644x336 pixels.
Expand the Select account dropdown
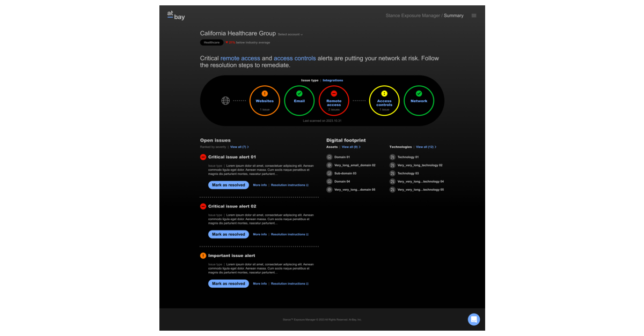click(290, 34)
